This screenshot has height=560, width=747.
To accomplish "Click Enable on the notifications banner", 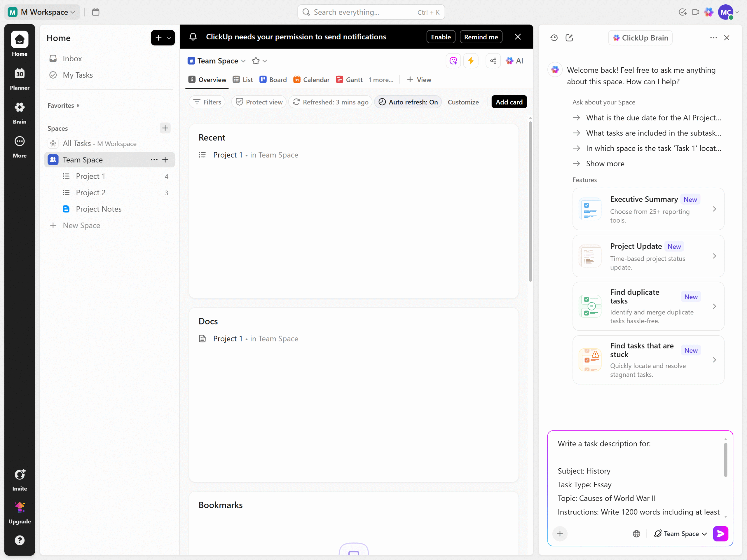I will pyautogui.click(x=441, y=37).
